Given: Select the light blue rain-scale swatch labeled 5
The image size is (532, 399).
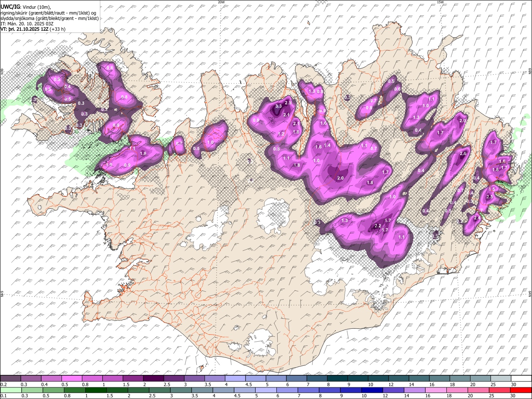Looking at the screenshot, I should tap(266, 390).
